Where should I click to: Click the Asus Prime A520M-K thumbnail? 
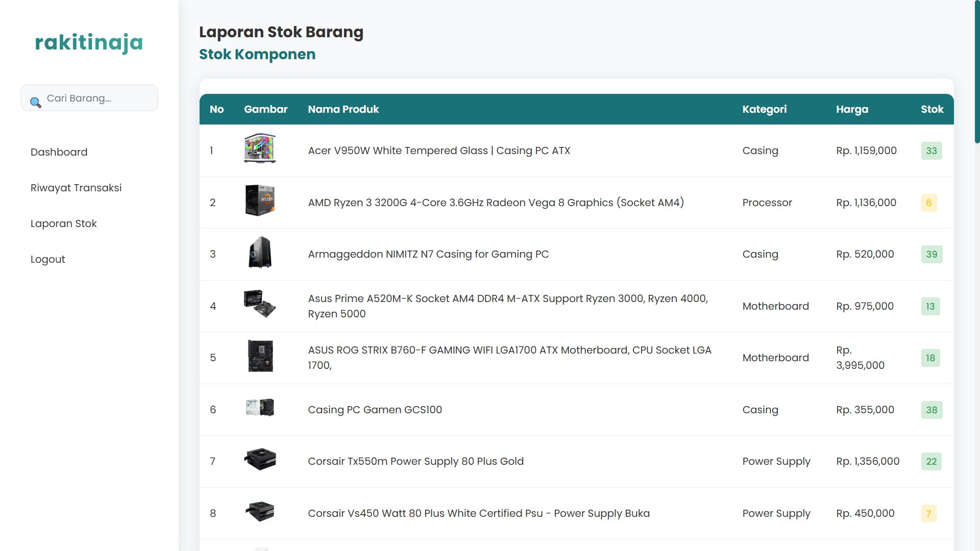click(x=260, y=304)
